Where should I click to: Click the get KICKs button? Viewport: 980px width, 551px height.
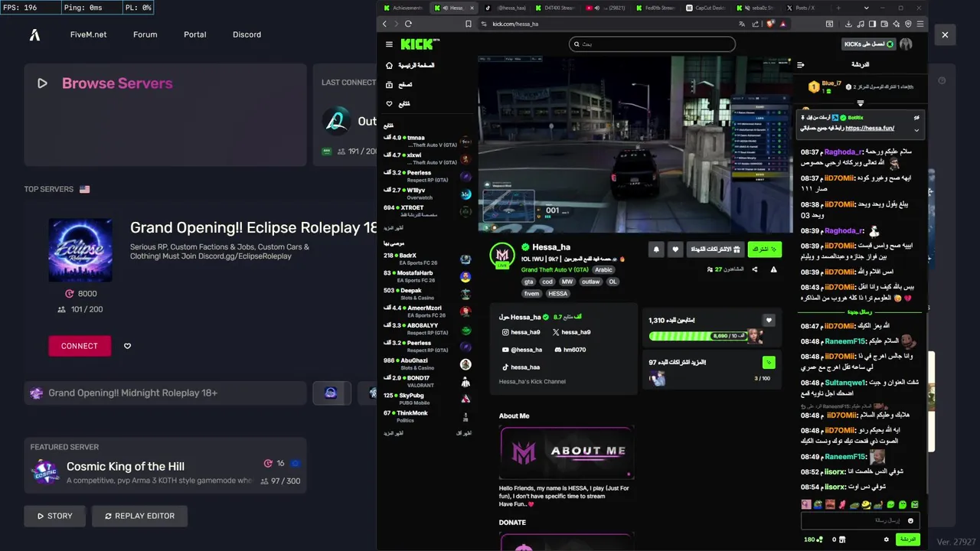(x=868, y=44)
